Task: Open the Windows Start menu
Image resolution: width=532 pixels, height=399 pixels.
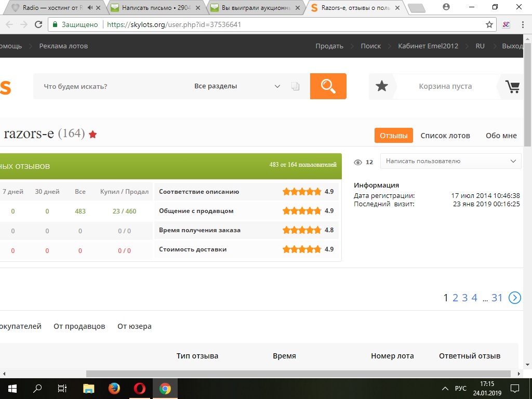Action: (x=12, y=389)
